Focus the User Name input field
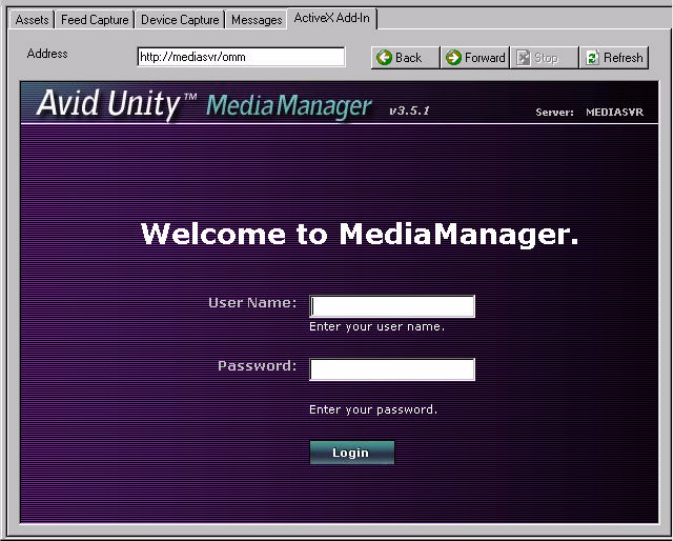 click(x=392, y=306)
